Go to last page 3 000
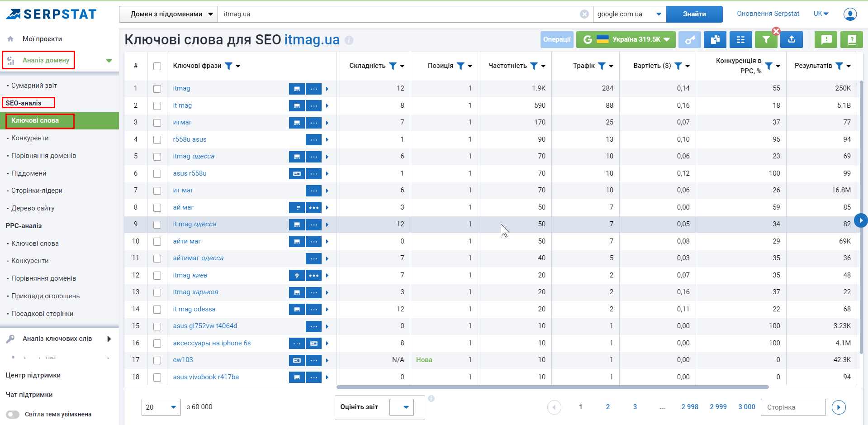The height and width of the screenshot is (425, 868). [747, 407]
